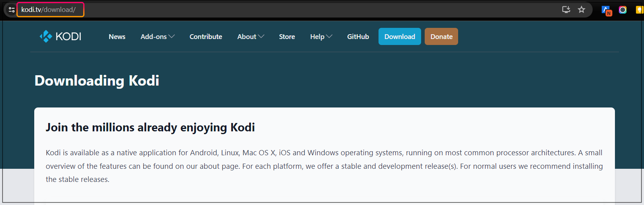The width and height of the screenshot is (644, 205).
Task: Expand the Add-ons menu
Action: click(158, 37)
